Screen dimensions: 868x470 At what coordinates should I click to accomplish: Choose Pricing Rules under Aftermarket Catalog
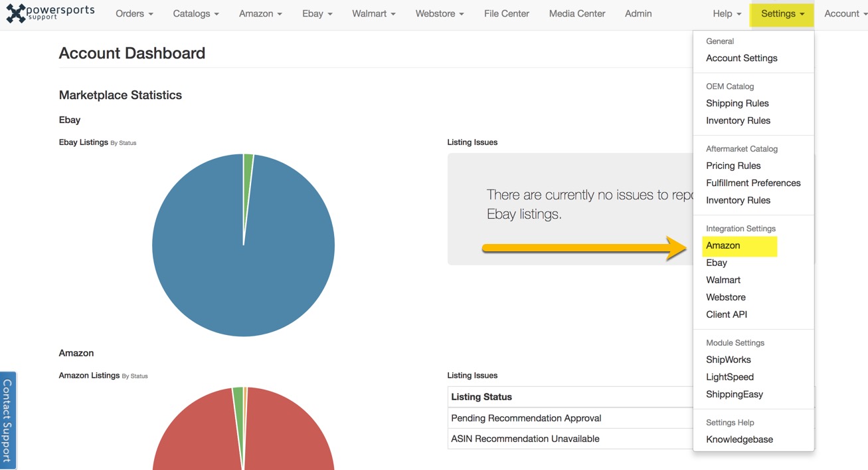[733, 166]
